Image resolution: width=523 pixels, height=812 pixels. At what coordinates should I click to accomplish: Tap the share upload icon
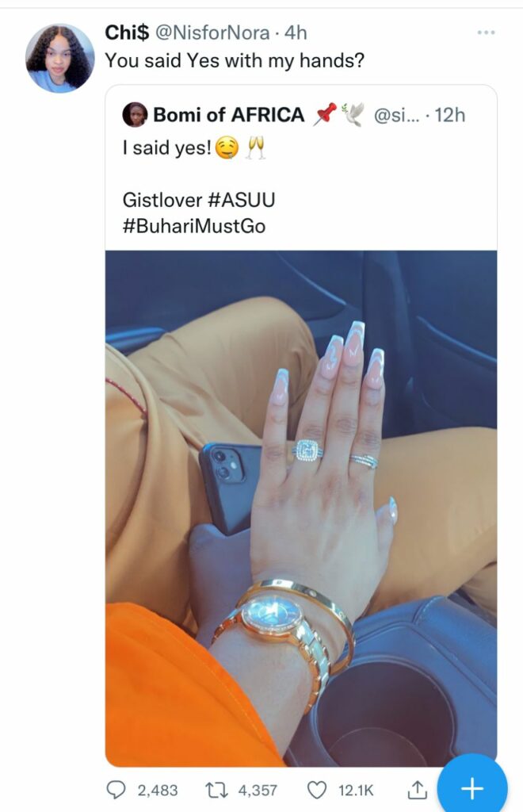click(x=416, y=789)
